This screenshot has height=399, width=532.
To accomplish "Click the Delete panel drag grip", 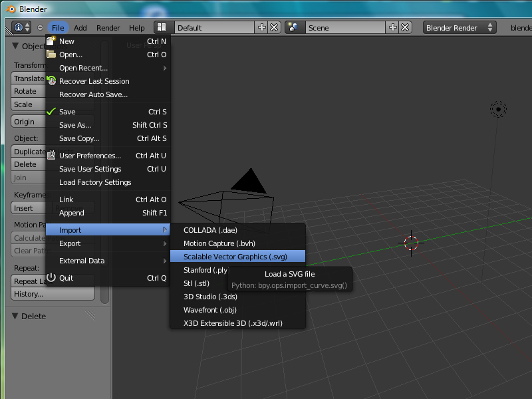I will pos(90,316).
